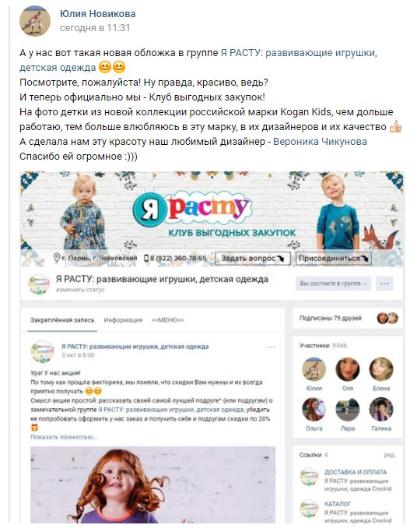Image resolution: width=417 pixels, height=532 pixels.
Task: Open the КАТАЛОГ link
Action: 338,504
